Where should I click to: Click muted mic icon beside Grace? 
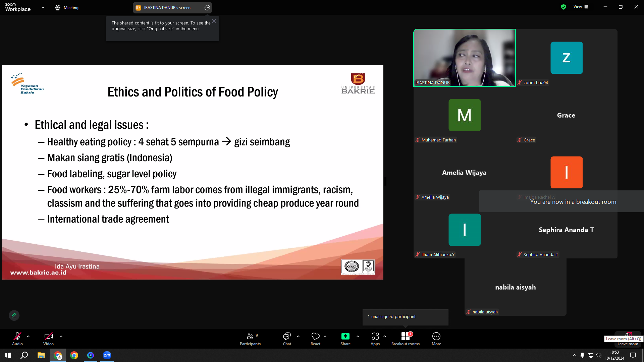(x=520, y=140)
